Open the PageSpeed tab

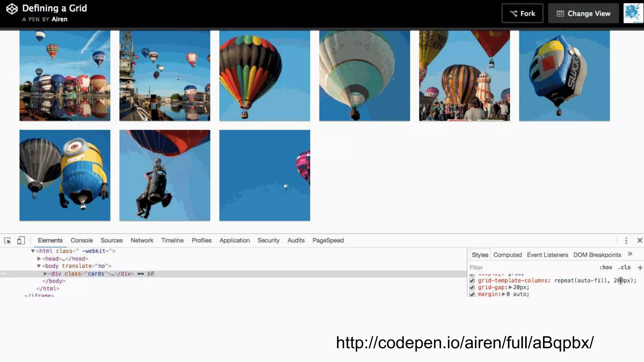pos(328,240)
